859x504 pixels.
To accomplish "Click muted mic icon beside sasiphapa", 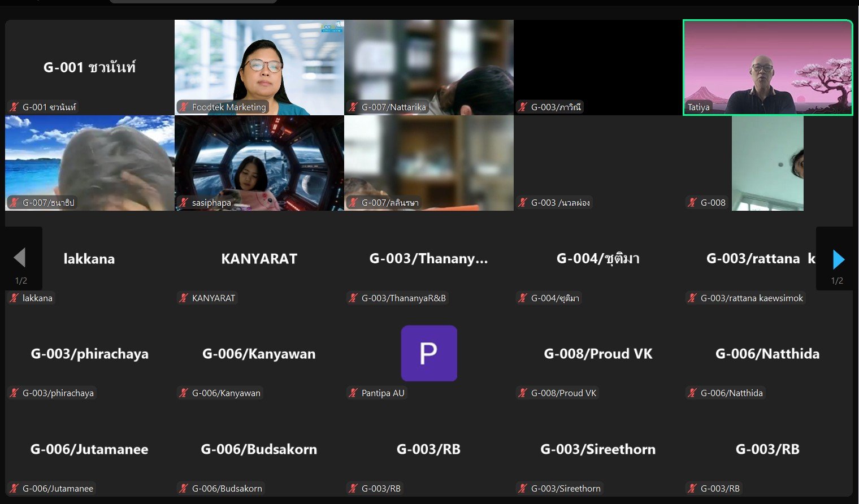I will pyautogui.click(x=184, y=202).
